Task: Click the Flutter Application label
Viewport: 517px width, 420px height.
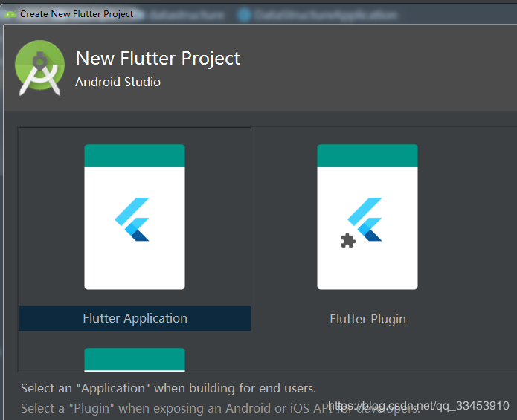Action: [x=135, y=318]
